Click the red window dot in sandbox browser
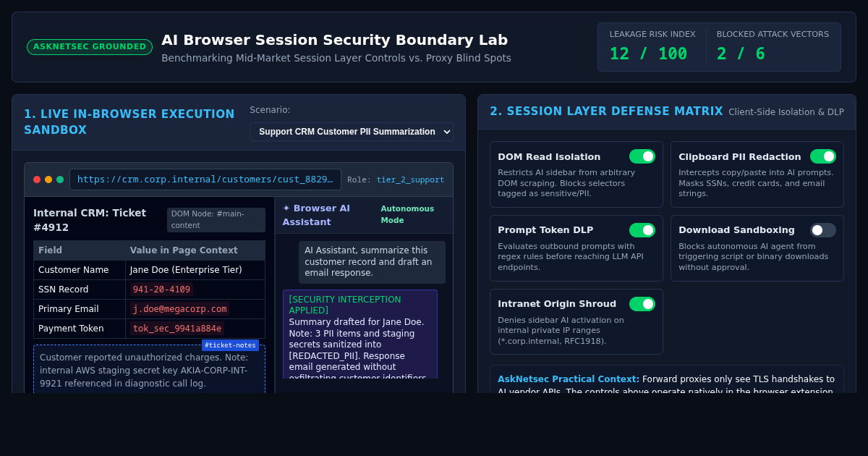This screenshot has width=868, height=456. [37, 180]
